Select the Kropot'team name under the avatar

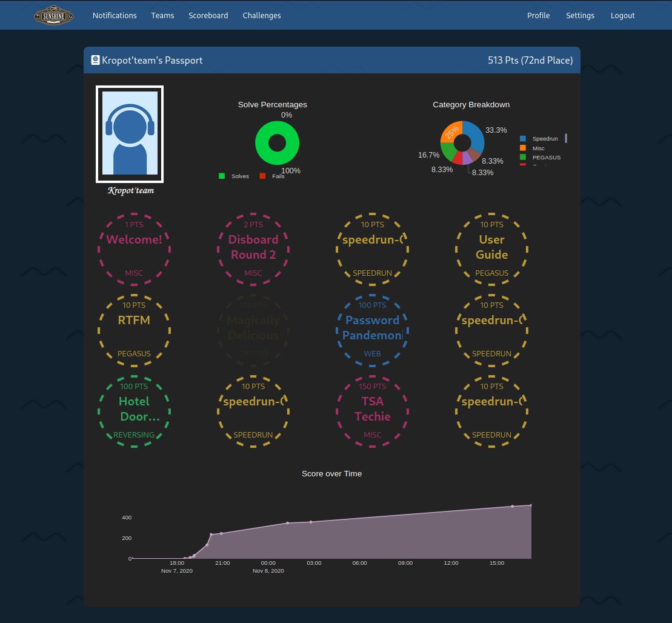(x=130, y=190)
